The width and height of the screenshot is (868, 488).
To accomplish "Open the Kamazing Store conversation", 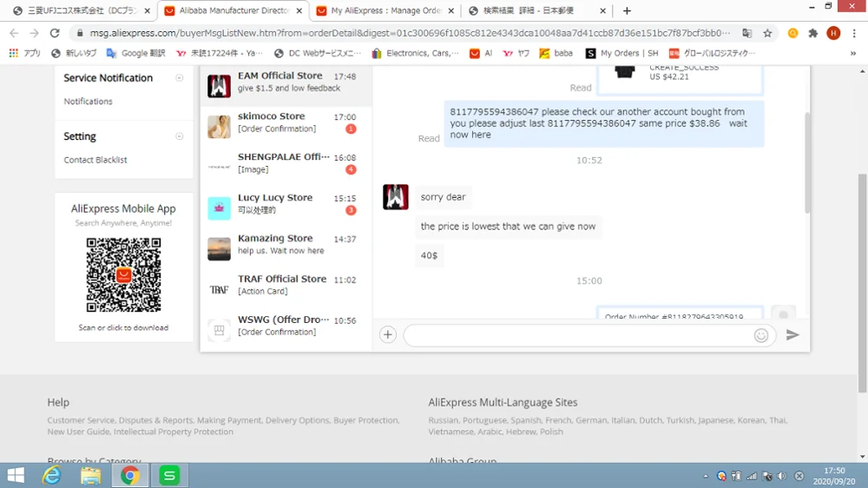I will click(286, 248).
